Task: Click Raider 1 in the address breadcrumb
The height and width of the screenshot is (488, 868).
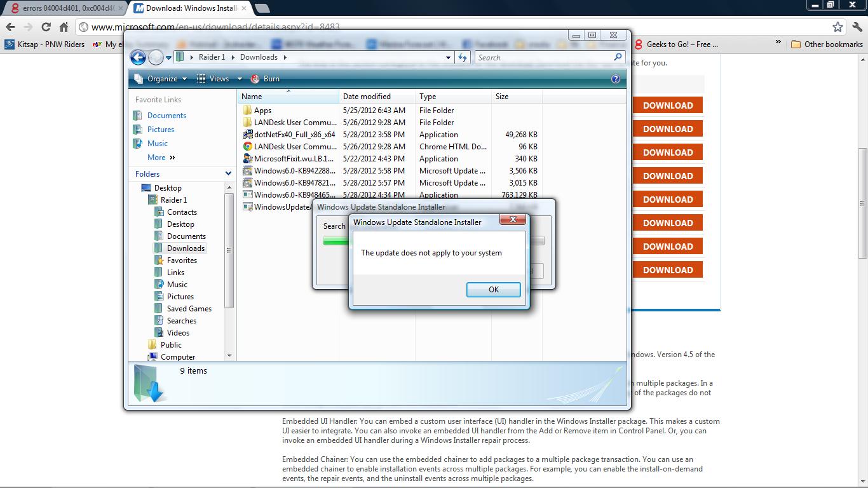Action: coord(212,57)
